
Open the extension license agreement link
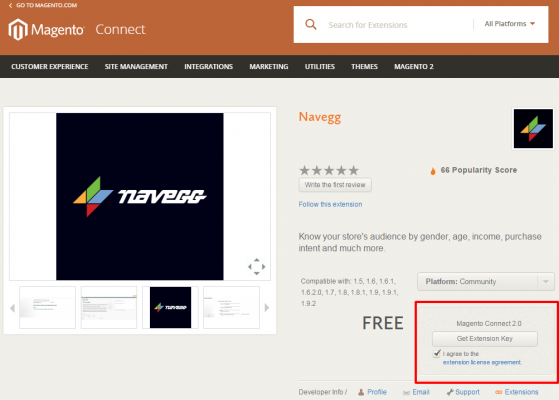click(x=482, y=362)
